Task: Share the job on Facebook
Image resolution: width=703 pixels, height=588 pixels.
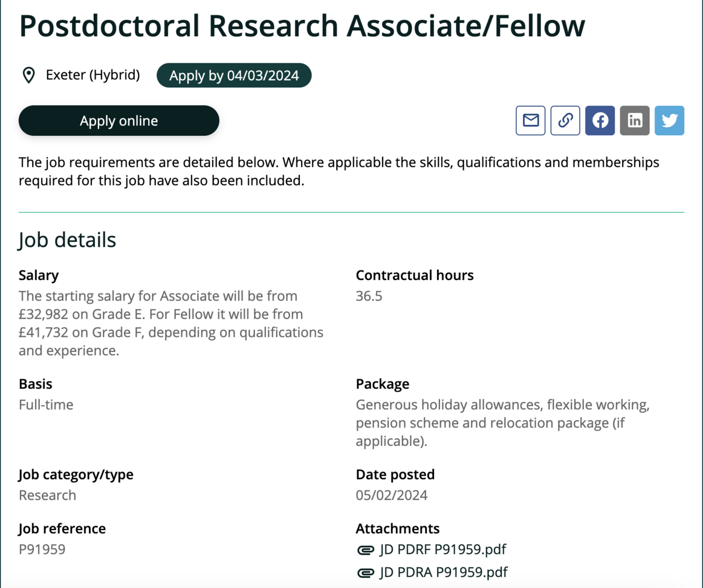Action: [600, 121]
